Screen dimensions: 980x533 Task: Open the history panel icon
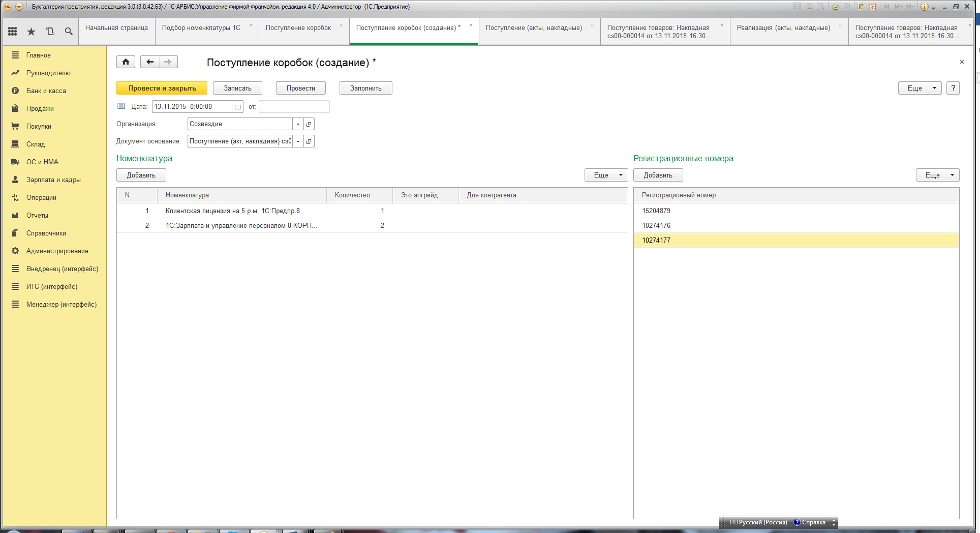(x=50, y=32)
